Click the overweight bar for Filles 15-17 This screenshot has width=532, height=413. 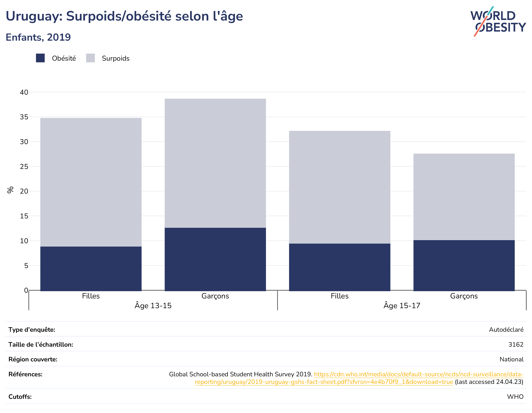click(x=340, y=187)
